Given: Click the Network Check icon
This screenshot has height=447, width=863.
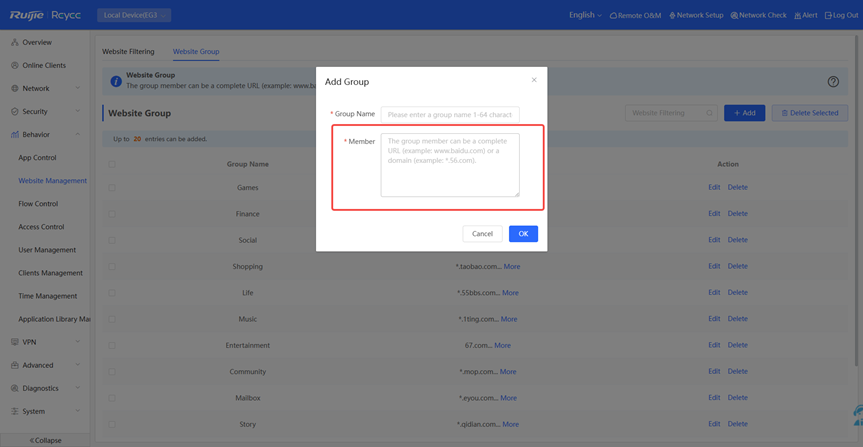Looking at the screenshot, I should 734,16.
